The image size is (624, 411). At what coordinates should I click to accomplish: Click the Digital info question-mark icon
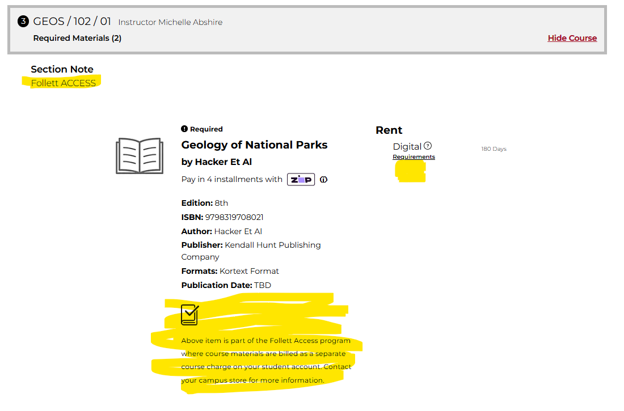pyautogui.click(x=427, y=146)
